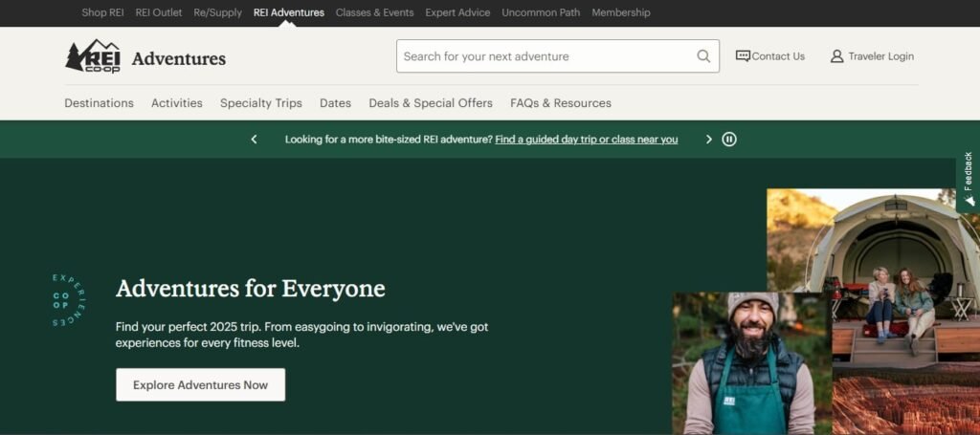980x435 pixels.
Task: Expand the Dates menu
Action: pyautogui.click(x=335, y=103)
